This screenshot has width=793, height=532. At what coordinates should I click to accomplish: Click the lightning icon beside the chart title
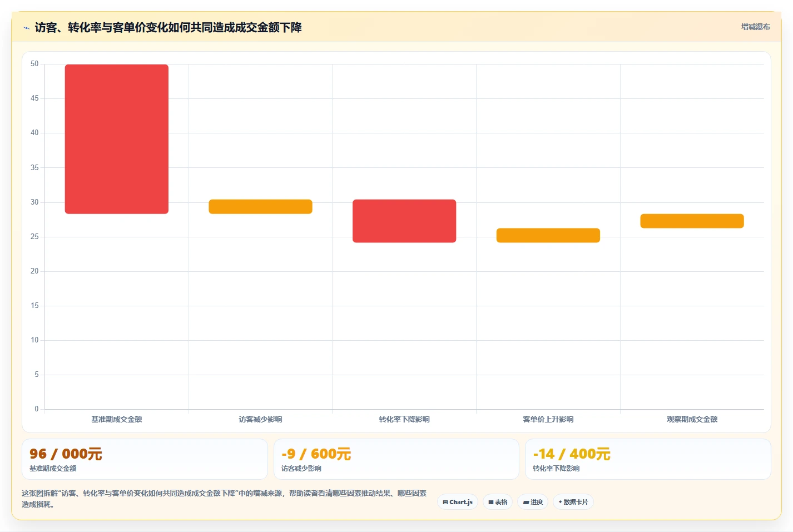pyautogui.click(x=26, y=28)
